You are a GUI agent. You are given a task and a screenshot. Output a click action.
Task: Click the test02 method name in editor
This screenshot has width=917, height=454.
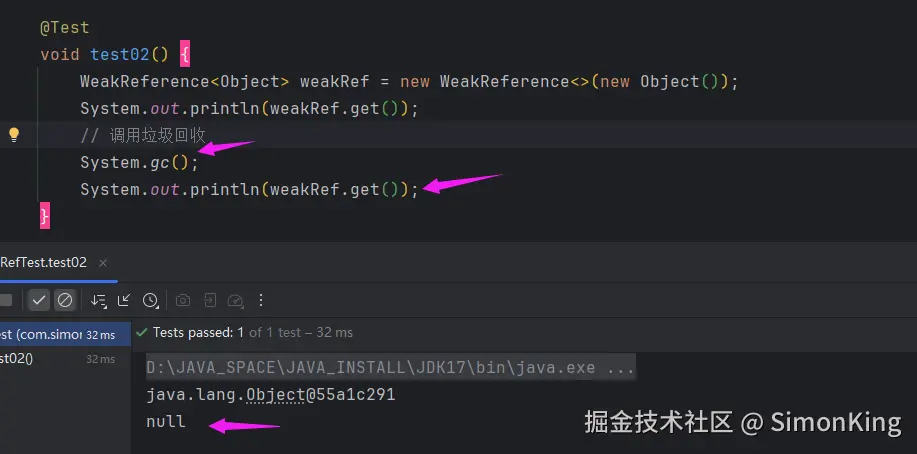click(x=119, y=54)
